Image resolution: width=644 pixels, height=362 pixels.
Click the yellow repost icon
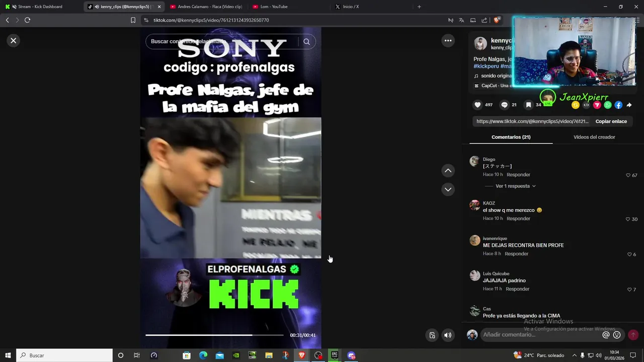[x=576, y=105]
